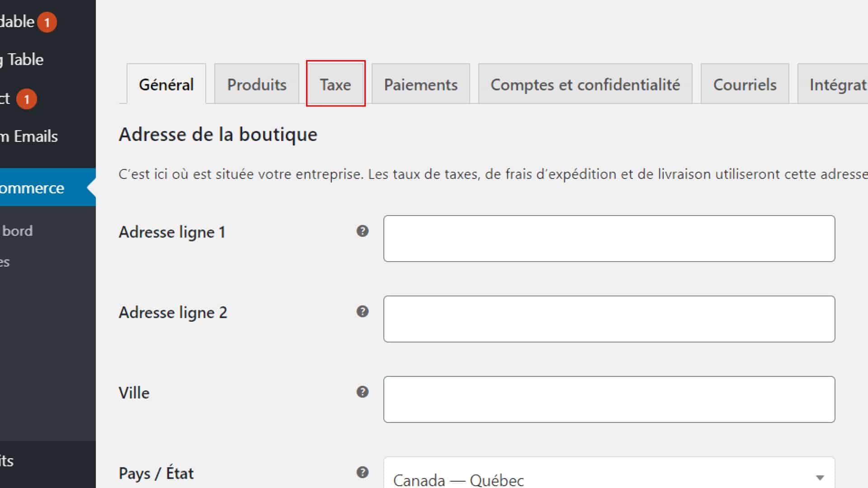
Task: Focus the Adresse ligne 1 text field
Action: 609,239
